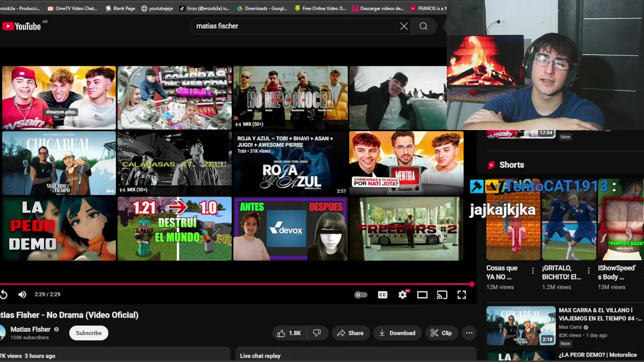Switch to the OmeTV Video Chat tab
The width and height of the screenshot is (644, 362).
click(x=72, y=8)
